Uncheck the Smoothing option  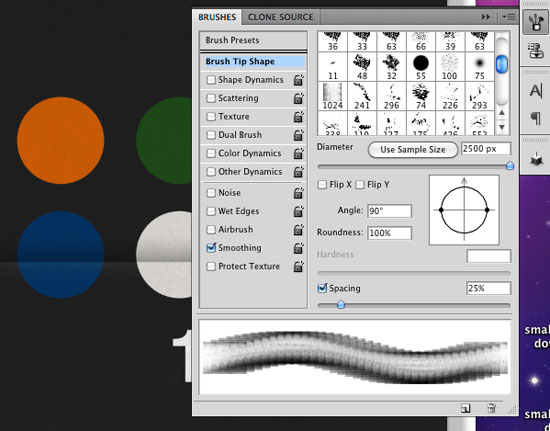click(x=211, y=248)
